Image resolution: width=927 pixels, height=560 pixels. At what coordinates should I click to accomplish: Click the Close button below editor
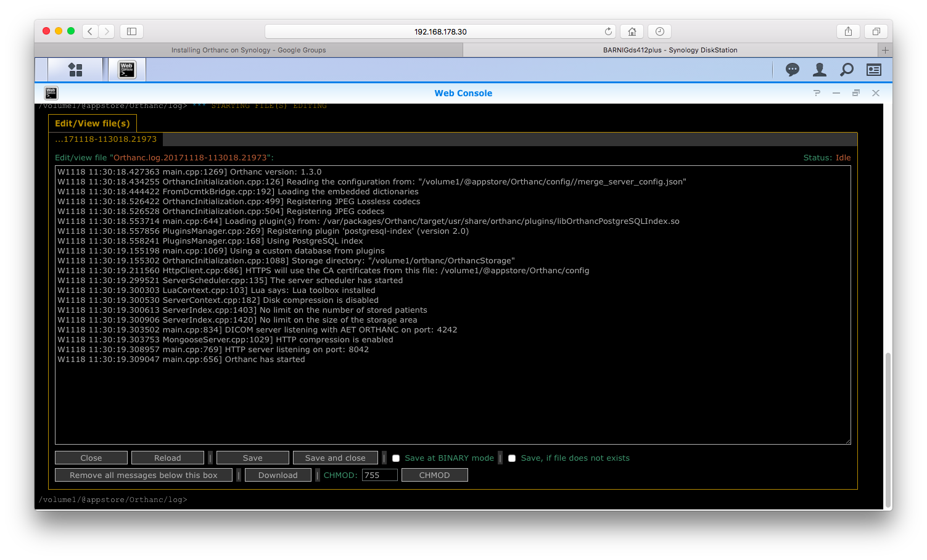(x=91, y=458)
